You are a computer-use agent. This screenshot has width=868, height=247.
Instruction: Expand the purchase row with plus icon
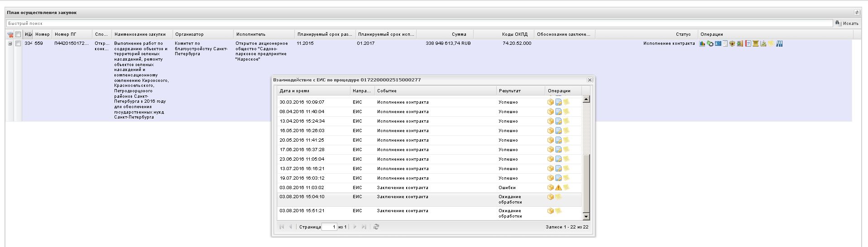point(10,43)
